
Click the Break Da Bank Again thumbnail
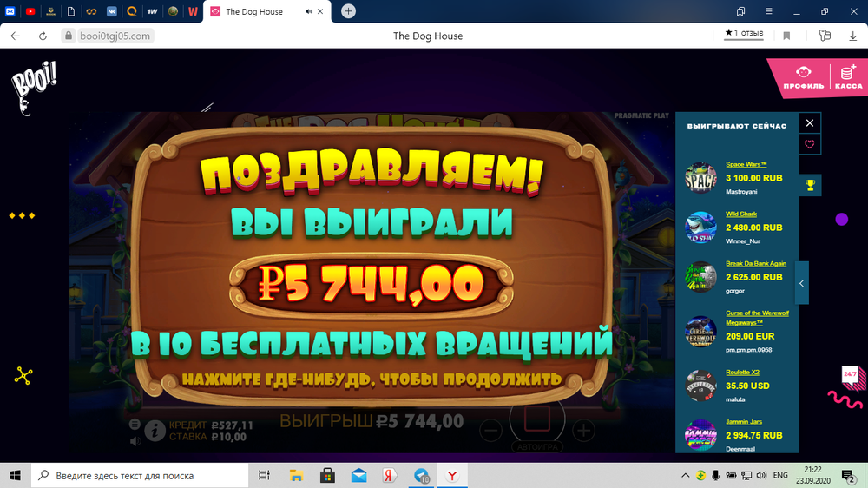click(700, 277)
